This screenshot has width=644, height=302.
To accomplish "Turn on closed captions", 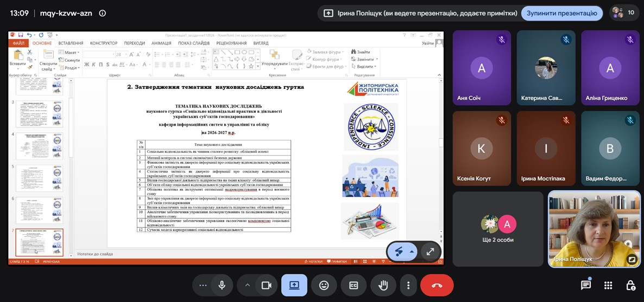I will (353, 285).
